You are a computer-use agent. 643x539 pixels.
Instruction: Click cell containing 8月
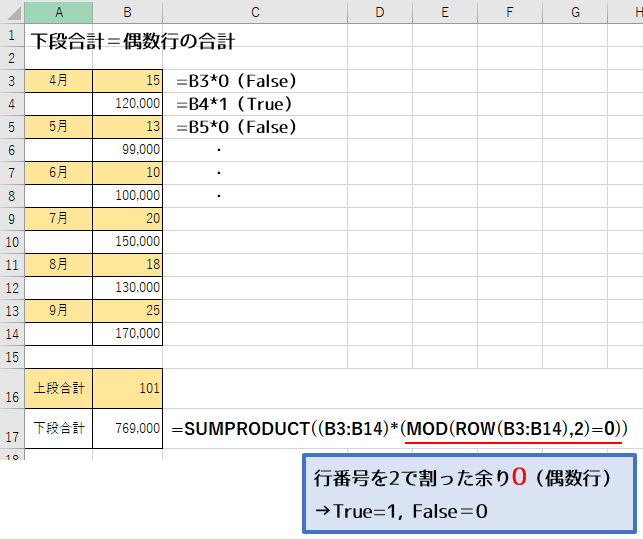(x=59, y=265)
